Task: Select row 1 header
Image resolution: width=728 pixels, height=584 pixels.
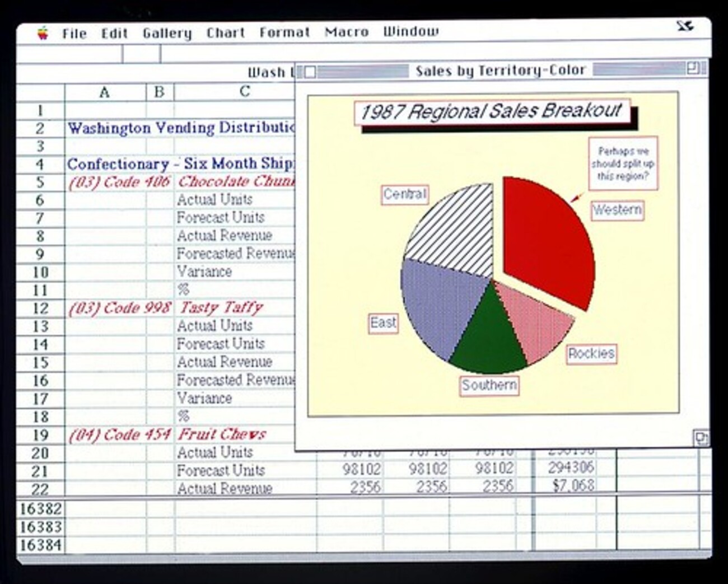Action: pyautogui.click(x=40, y=110)
